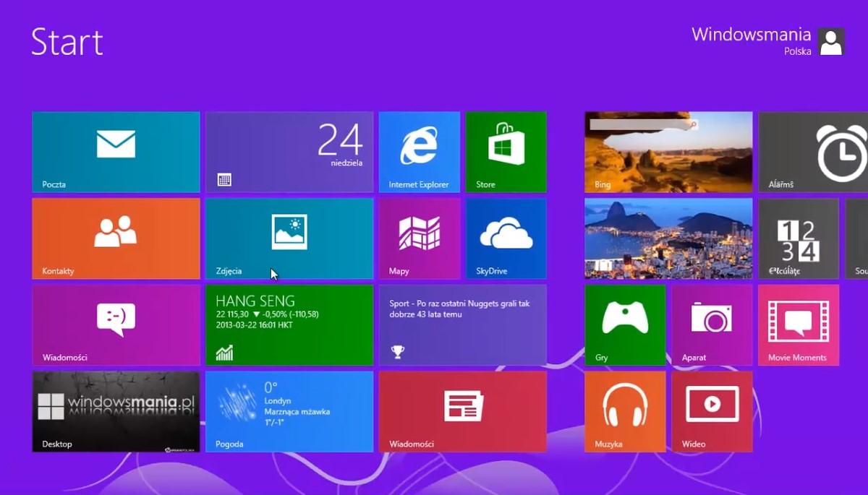Image resolution: width=868 pixels, height=495 pixels.
Task: Launch Internet Explorer
Action: 420,152
